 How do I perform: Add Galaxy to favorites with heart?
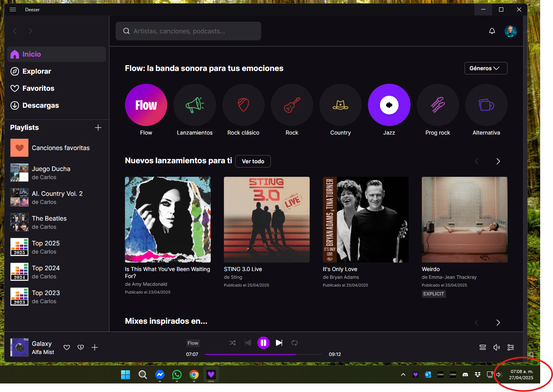point(67,347)
